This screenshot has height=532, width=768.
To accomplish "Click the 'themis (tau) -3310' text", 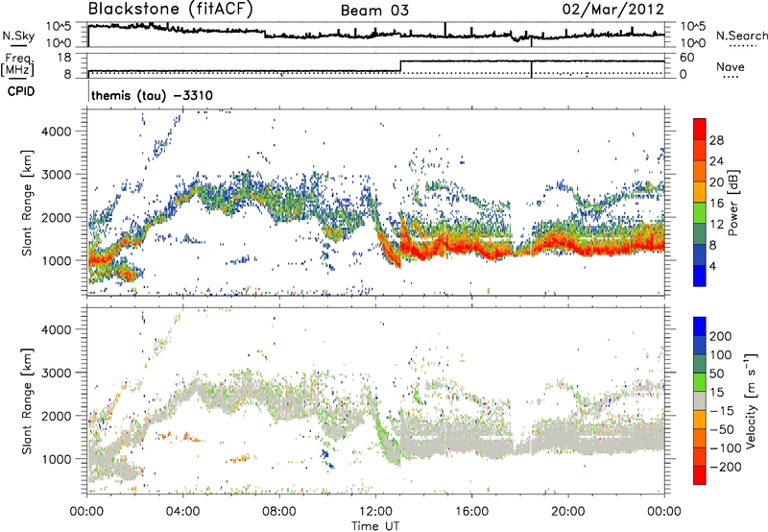I will [x=152, y=95].
